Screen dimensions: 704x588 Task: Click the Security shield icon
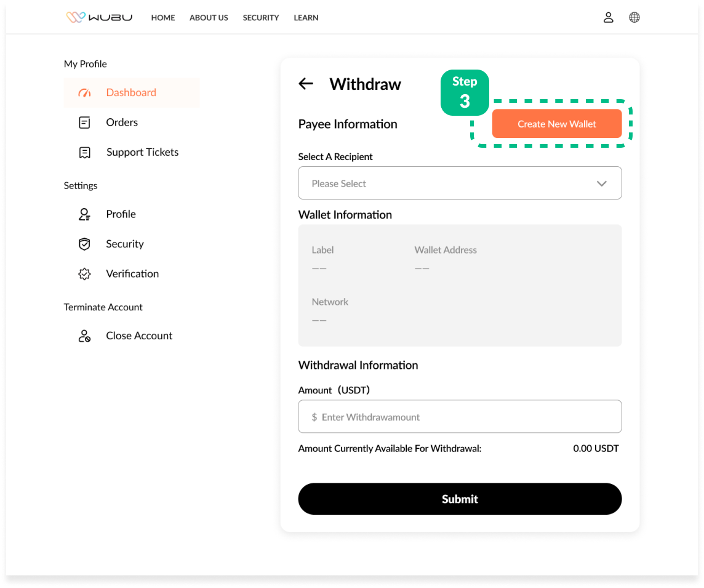84,244
